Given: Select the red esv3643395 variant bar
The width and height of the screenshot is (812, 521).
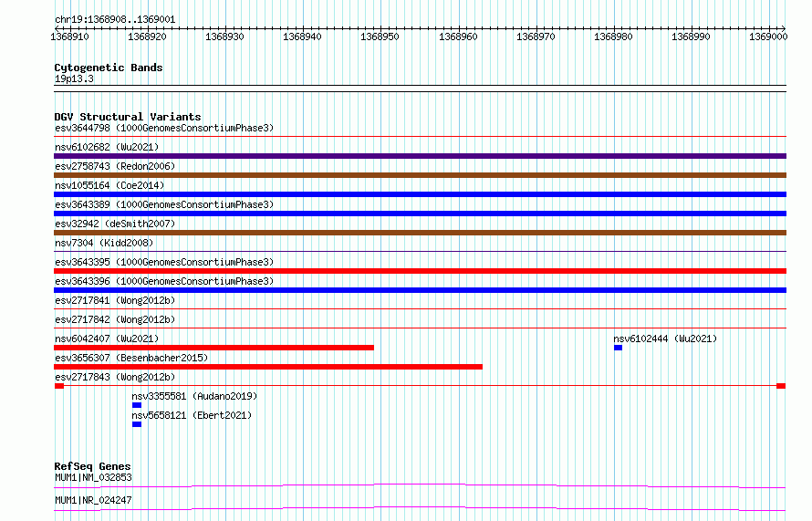Looking at the screenshot, I should coord(420,271).
